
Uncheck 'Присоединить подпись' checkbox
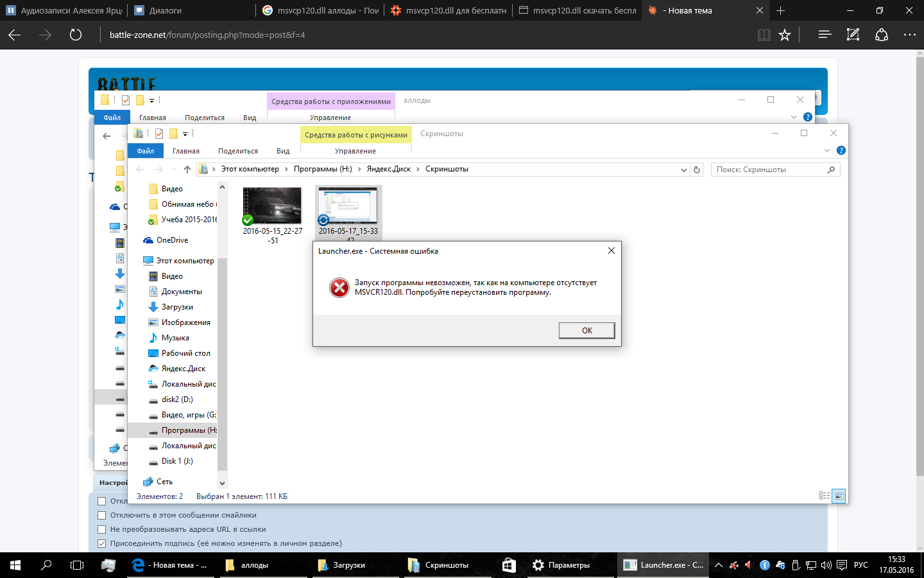[x=101, y=543]
